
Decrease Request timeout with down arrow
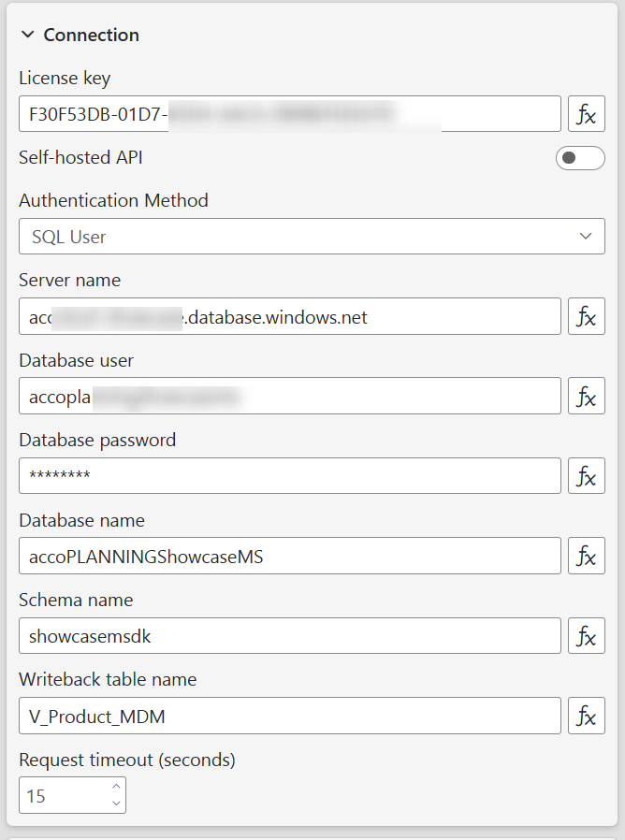click(116, 804)
